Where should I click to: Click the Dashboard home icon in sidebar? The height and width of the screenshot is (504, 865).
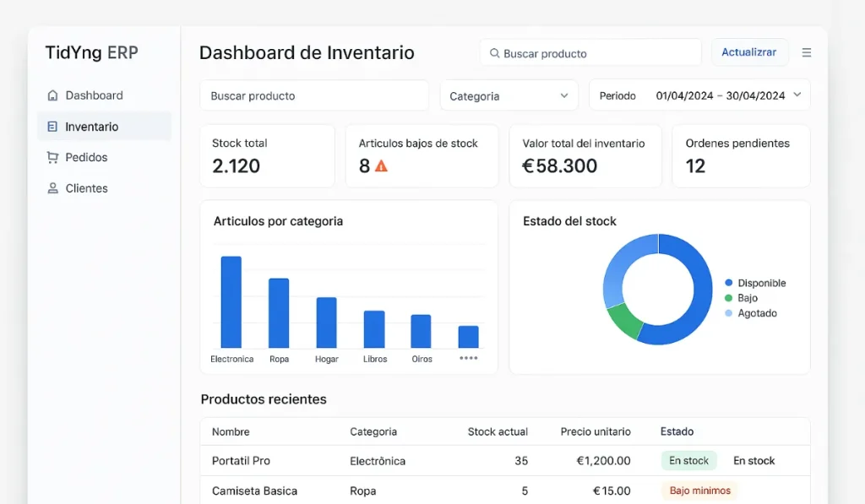53,95
